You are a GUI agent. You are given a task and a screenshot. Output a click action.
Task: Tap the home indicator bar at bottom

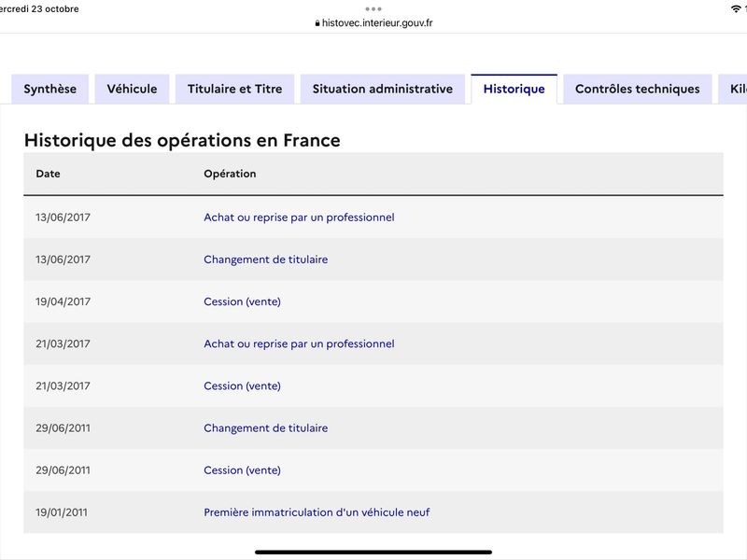[x=373, y=553]
